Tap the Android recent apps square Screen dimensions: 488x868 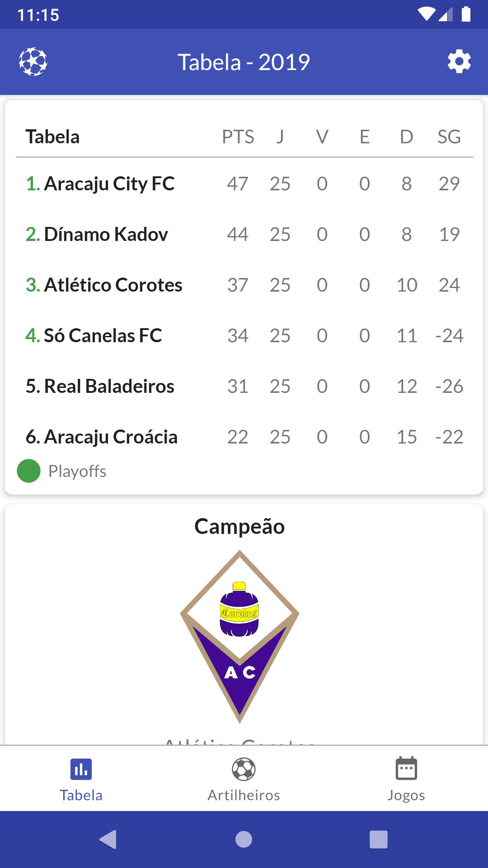point(379,840)
